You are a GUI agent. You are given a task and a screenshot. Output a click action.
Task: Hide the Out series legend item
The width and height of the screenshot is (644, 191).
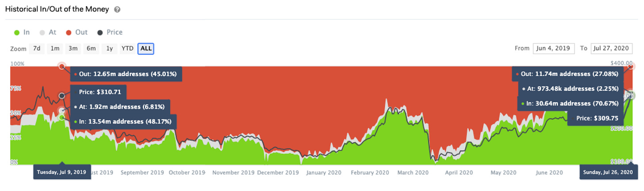coord(81,32)
